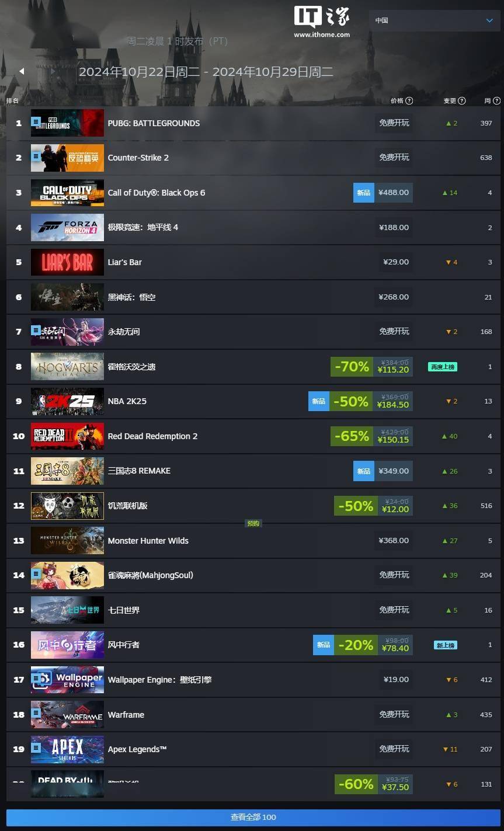This screenshot has height=831, width=504.
Task: Open the Wallpaper Engine logo thumbnail
Action: 67,680
